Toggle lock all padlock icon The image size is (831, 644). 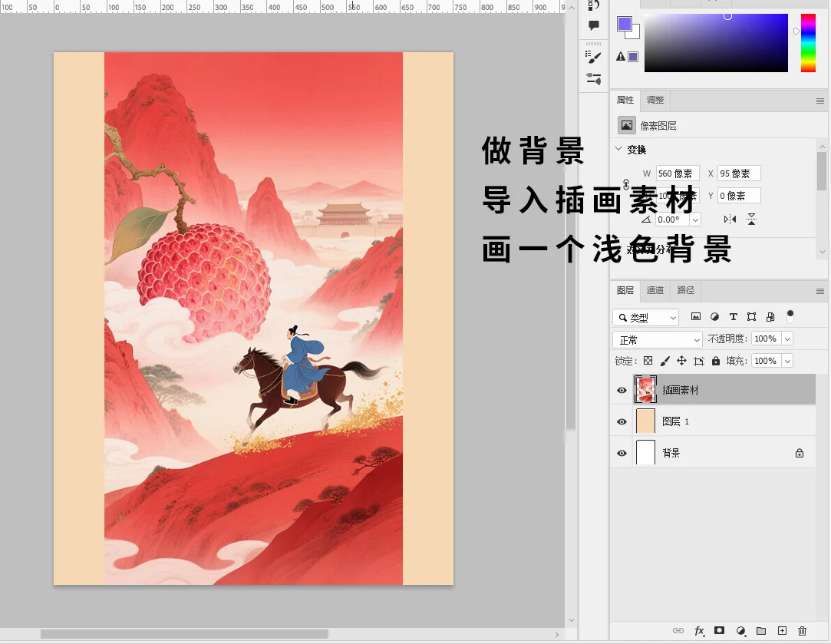pos(715,361)
